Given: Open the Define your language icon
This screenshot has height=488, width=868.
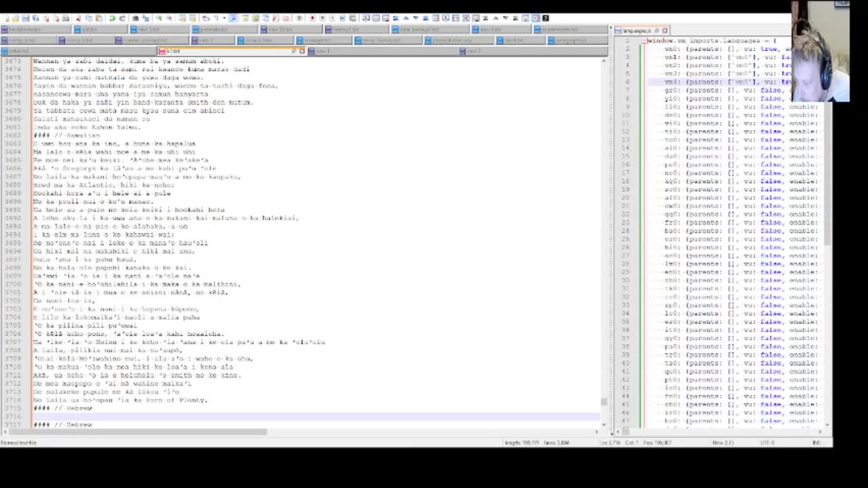Looking at the screenshot, I should pos(245,18).
